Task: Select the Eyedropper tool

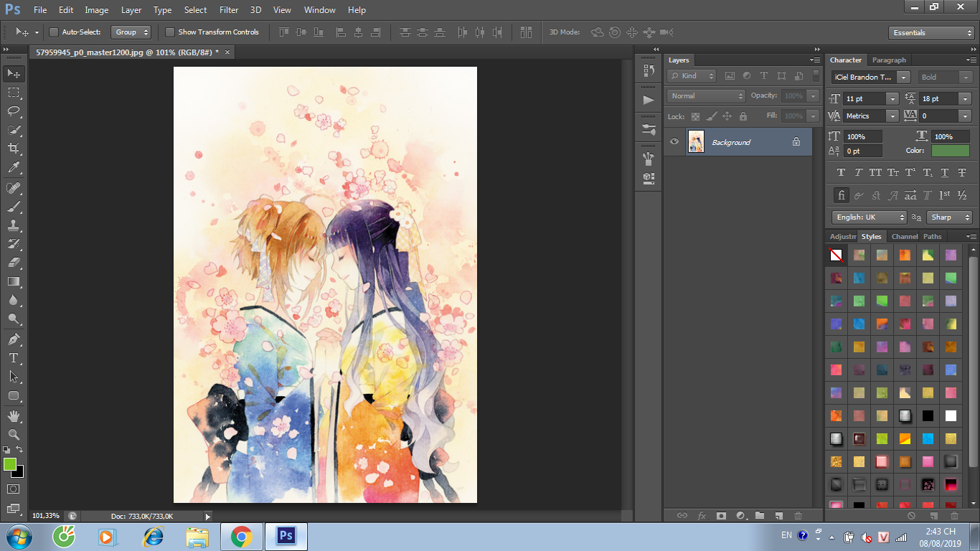Action: pos(14,168)
